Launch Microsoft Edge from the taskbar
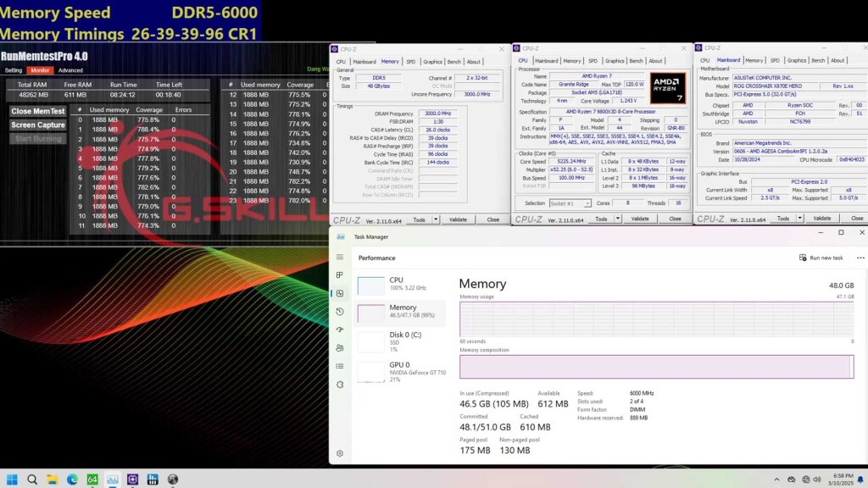The width and height of the screenshot is (868, 488). pos(72,480)
